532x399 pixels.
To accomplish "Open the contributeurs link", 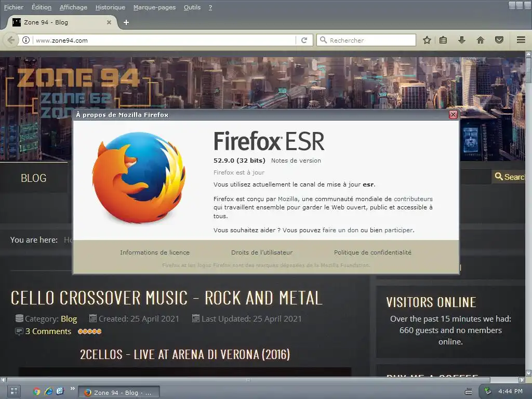I will [413, 199].
